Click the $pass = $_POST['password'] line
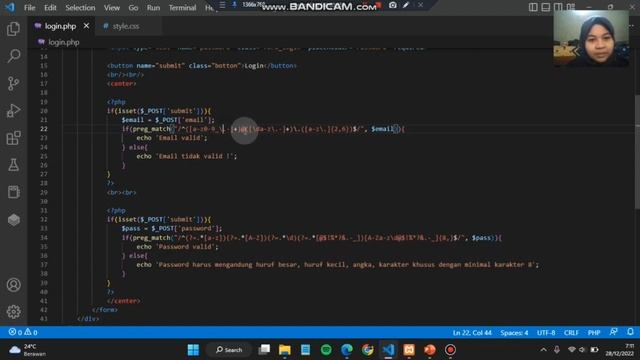Screen dimensions: 640x360 coord(171,229)
